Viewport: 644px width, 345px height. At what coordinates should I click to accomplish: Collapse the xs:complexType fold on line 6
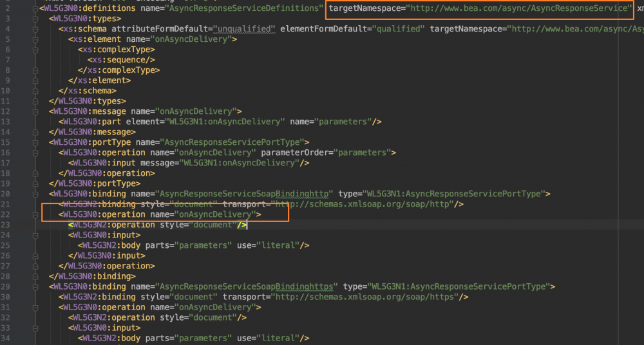[35, 50]
